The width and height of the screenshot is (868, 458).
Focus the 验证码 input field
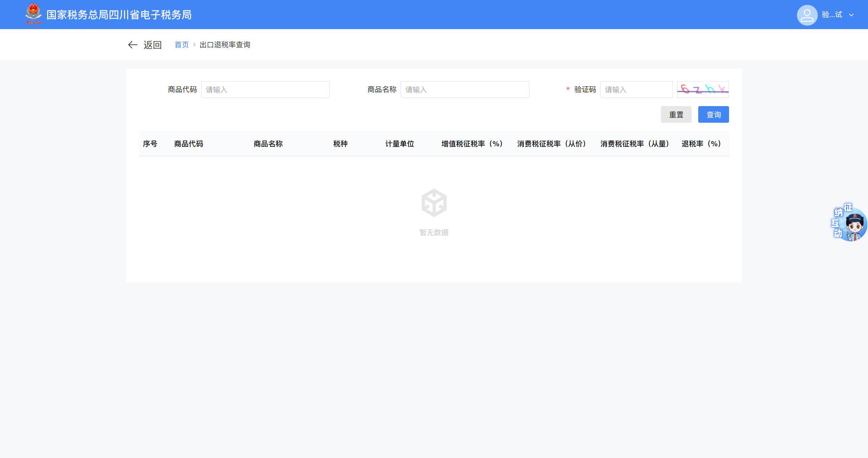pyautogui.click(x=636, y=89)
